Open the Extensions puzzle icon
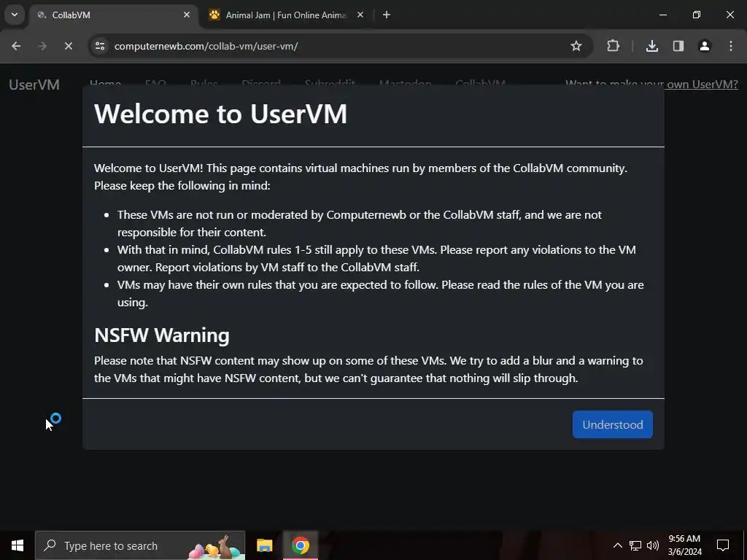 [x=613, y=46]
